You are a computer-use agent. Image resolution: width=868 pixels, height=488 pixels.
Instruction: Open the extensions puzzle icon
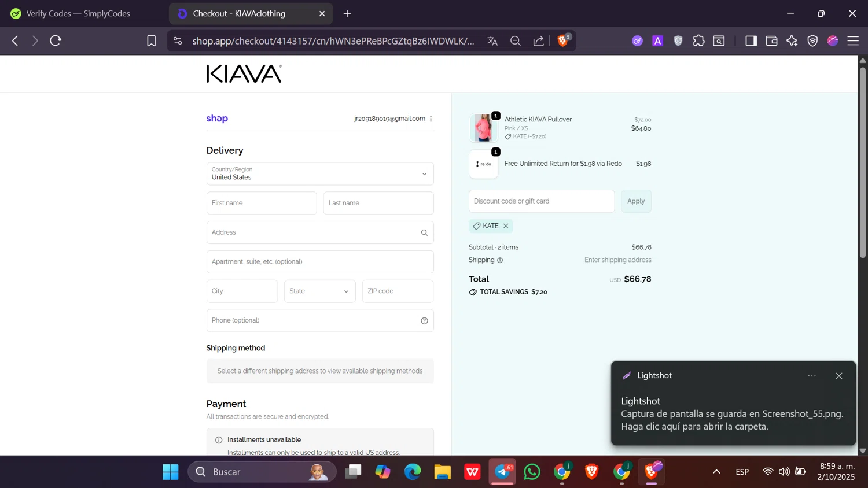pos(698,40)
